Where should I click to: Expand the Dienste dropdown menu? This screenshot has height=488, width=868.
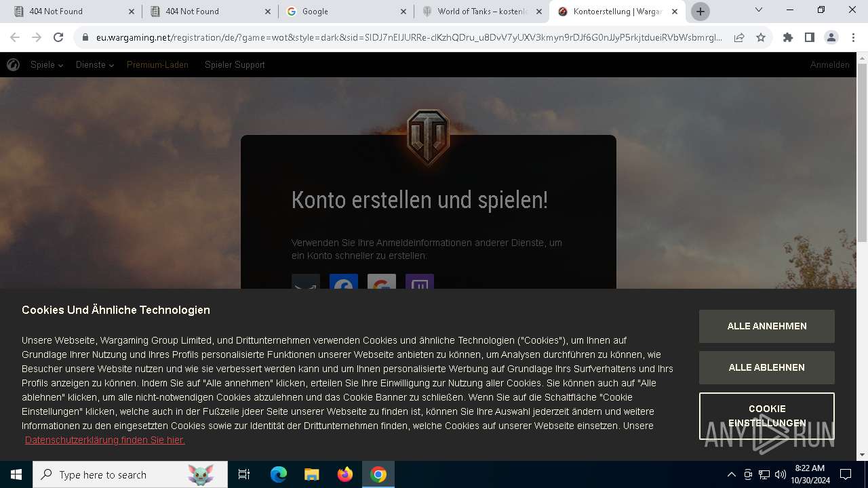(95, 65)
